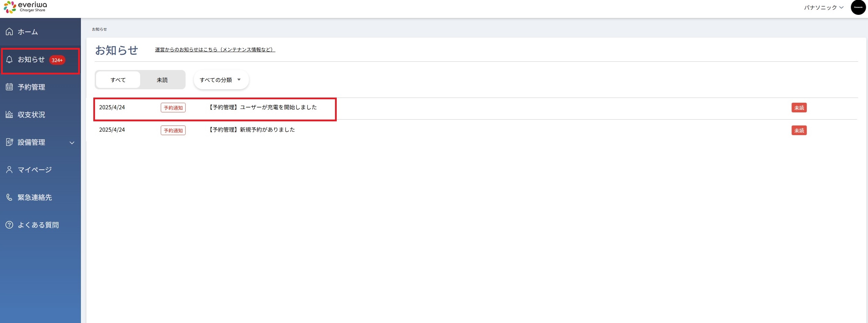
Task: Open the ユーザーが充電を開始しました notification
Action: point(263,108)
